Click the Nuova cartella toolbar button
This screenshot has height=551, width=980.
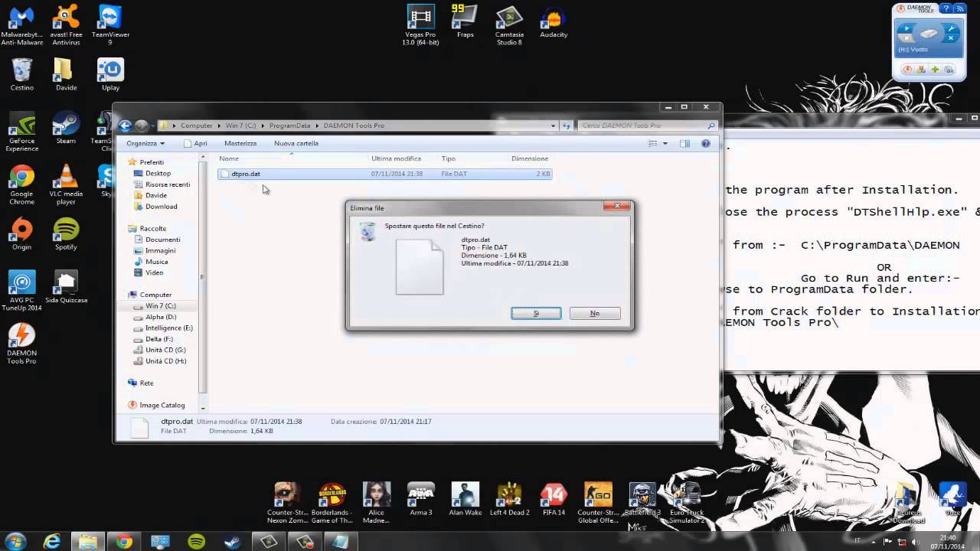pyautogui.click(x=296, y=143)
